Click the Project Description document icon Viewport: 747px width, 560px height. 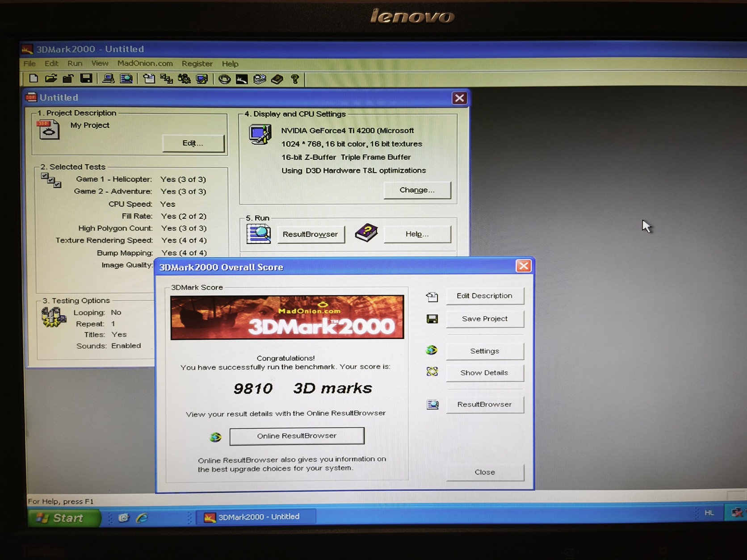point(48,130)
